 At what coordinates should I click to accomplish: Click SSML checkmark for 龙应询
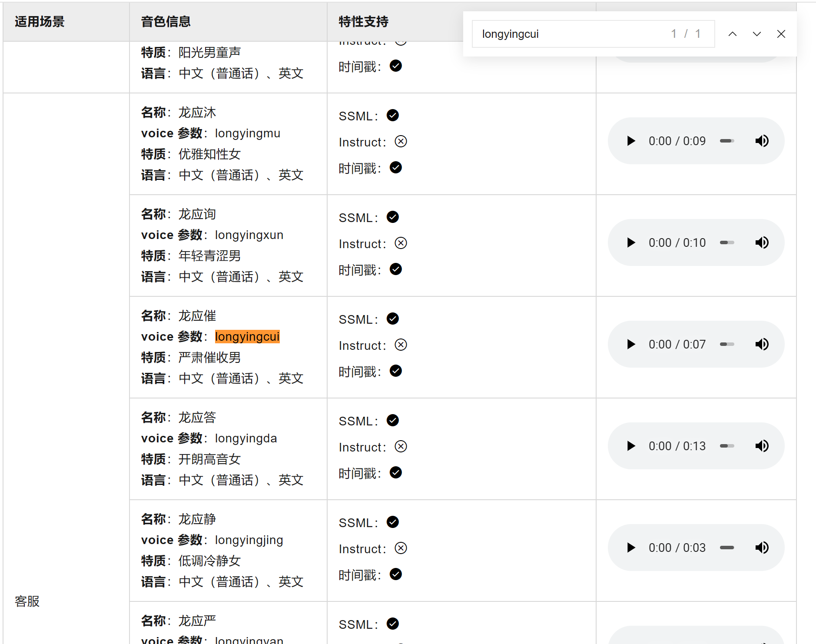pyautogui.click(x=393, y=217)
